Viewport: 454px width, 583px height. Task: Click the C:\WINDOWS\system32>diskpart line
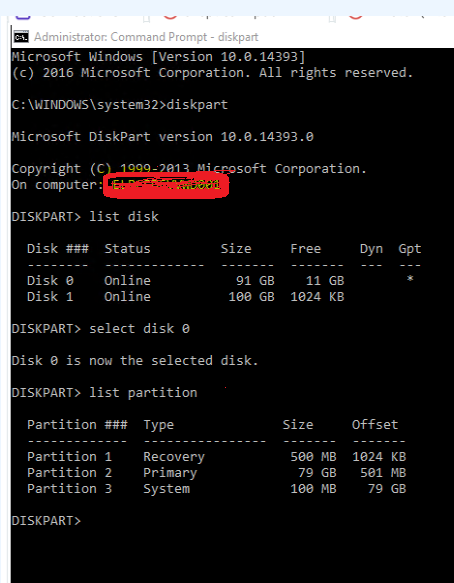(x=119, y=105)
